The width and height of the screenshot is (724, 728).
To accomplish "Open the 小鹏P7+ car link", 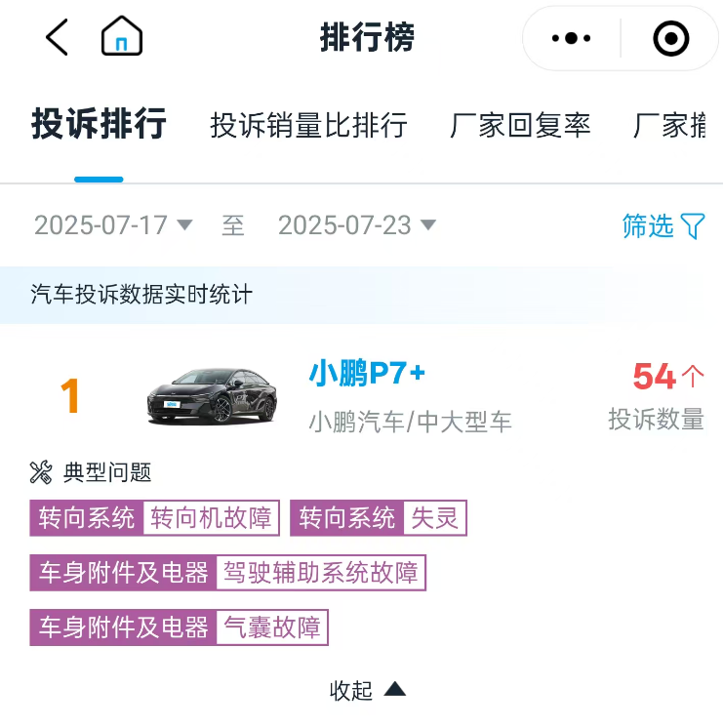I will [368, 373].
